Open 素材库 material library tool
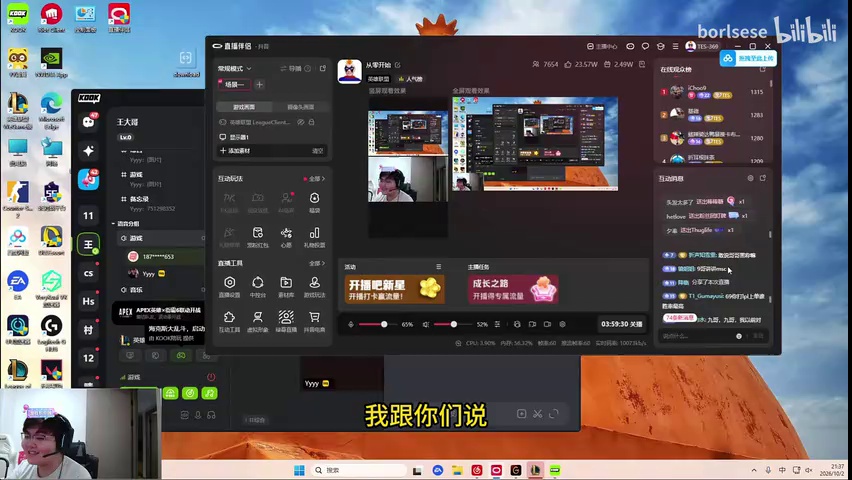This screenshot has height=480, width=852. (286, 286)
